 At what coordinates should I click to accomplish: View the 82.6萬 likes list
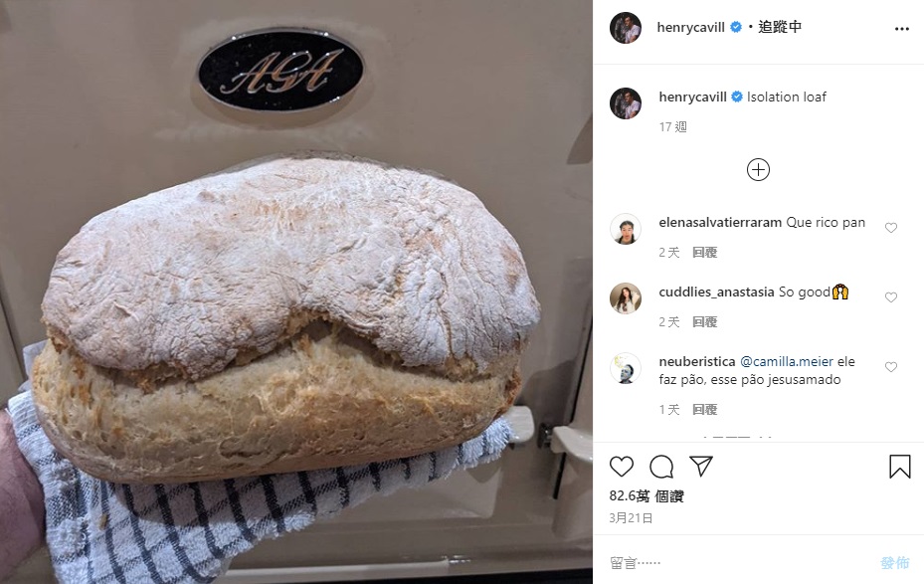point(647,496)
